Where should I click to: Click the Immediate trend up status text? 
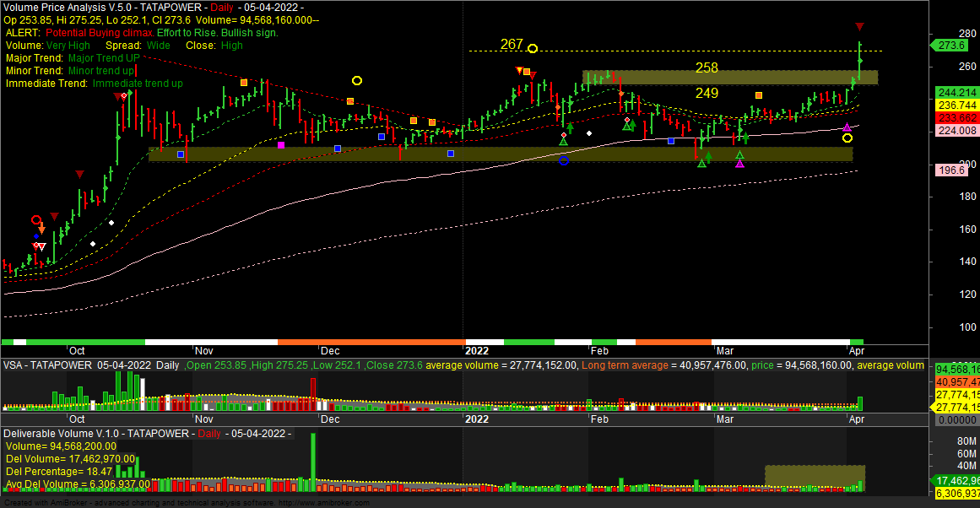click(95, 83)
